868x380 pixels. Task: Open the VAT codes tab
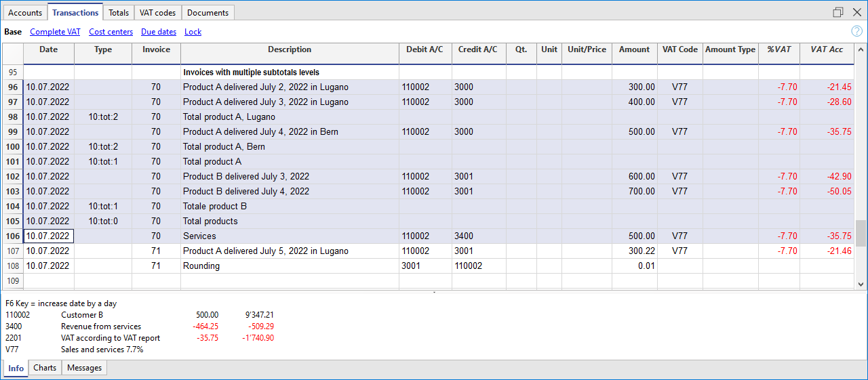pos(157,12)
